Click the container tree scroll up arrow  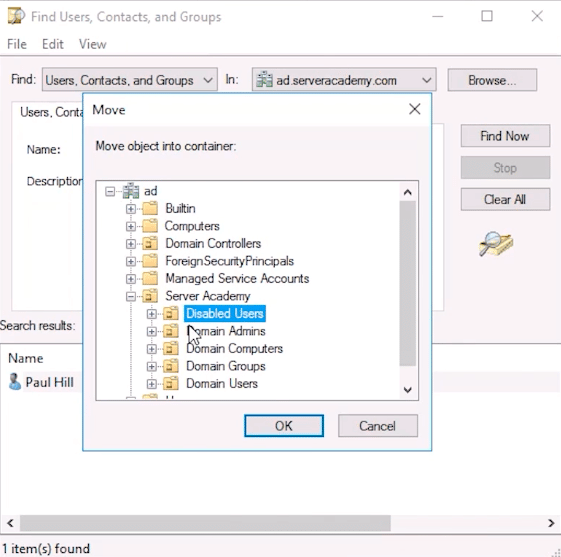[x=408, y=192]
